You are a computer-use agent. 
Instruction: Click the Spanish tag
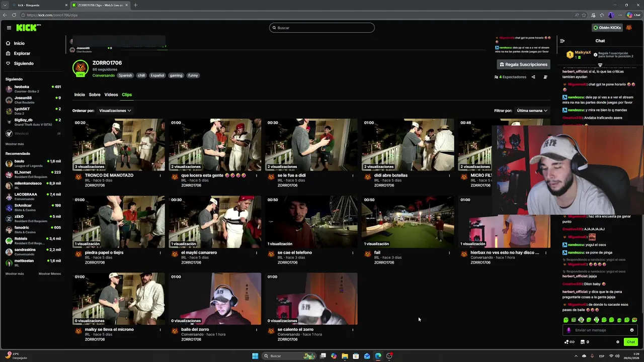coord(125,75)
